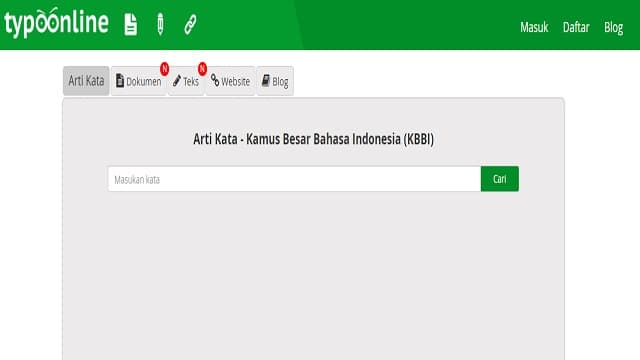Screen dimensions: 640x360
Task: Click the red N badge on Teks
Action: coord(202,69)
